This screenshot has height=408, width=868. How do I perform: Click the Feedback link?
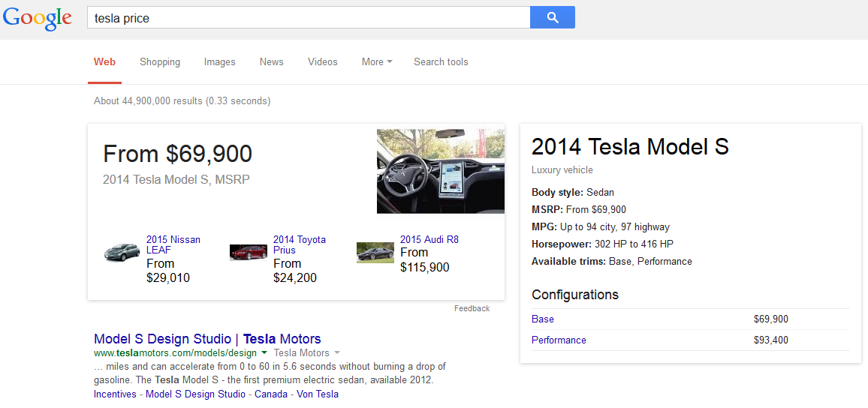click(472, 309)
